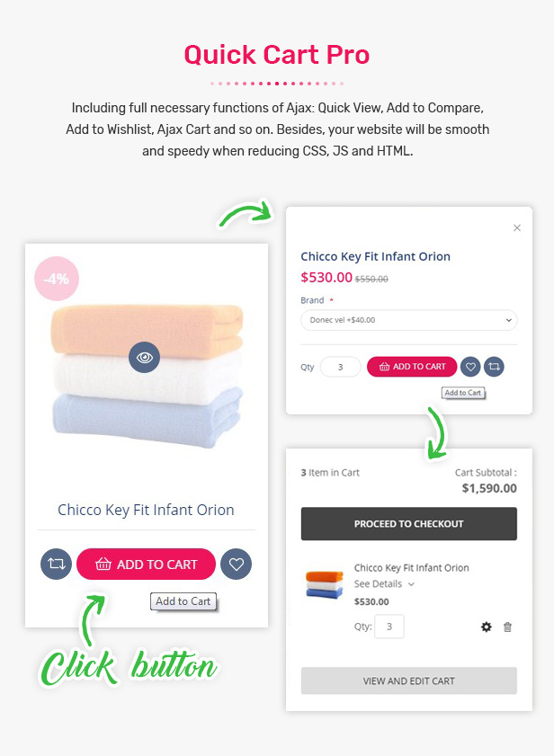Click View and Edit Cart button

[x=408, y=681]
